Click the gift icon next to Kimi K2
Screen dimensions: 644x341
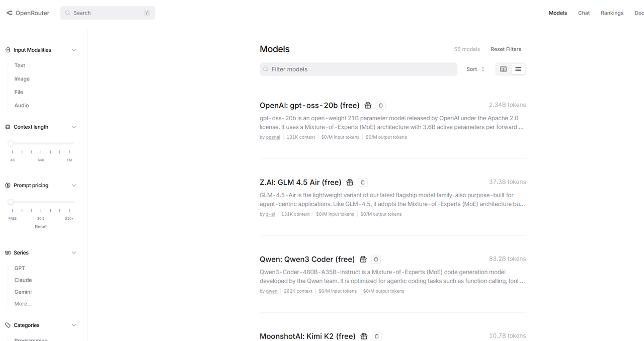(x=364, y=336)
